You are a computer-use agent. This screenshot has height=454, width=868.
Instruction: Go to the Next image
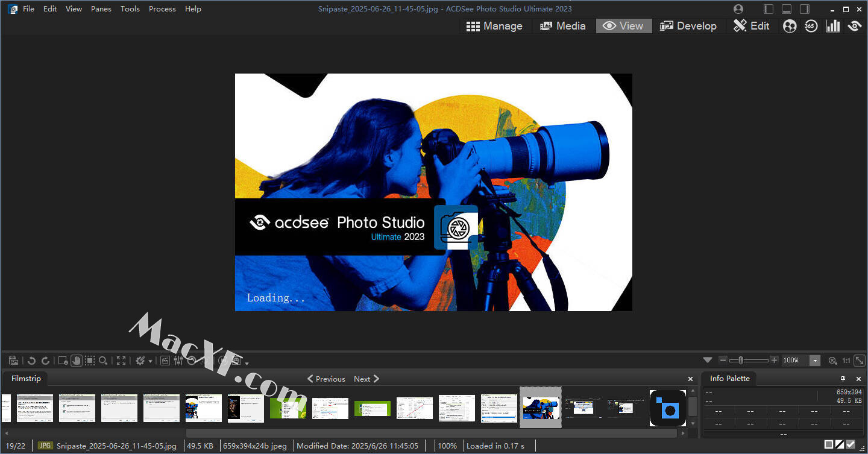[366, 379]
